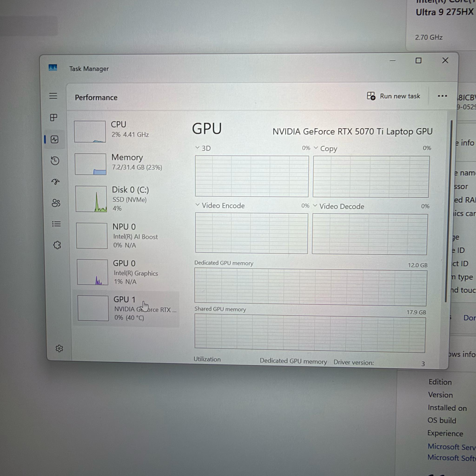This screenshot has width=476, height=476.
Task: Open the Services page puzzle icon
Action: (57, 245)
